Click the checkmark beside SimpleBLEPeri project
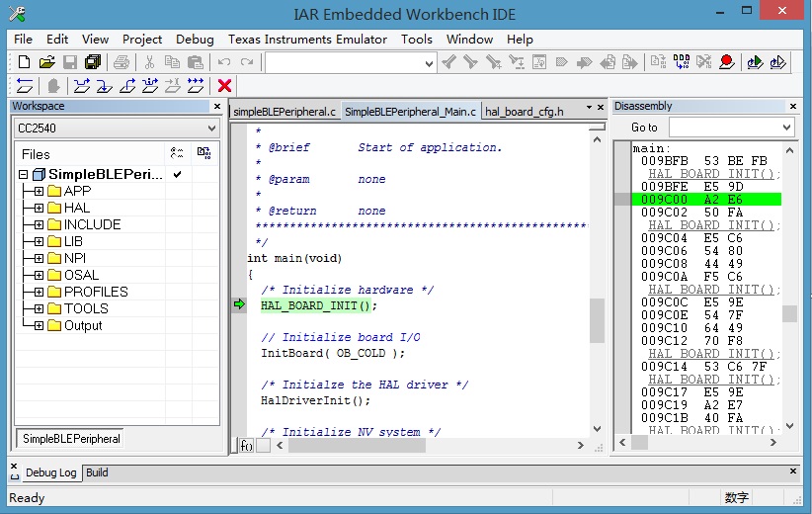 pyautogui.click(x=177, y=174)
